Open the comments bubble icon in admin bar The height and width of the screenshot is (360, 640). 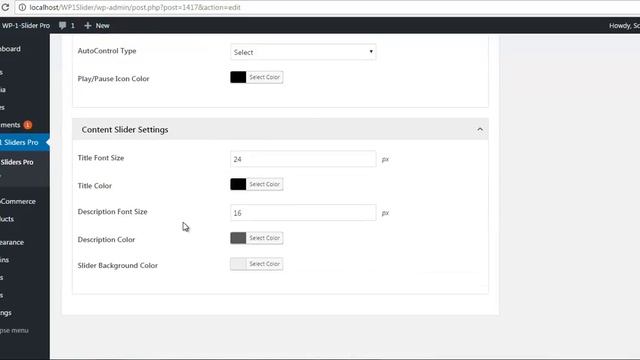[62, 25]
